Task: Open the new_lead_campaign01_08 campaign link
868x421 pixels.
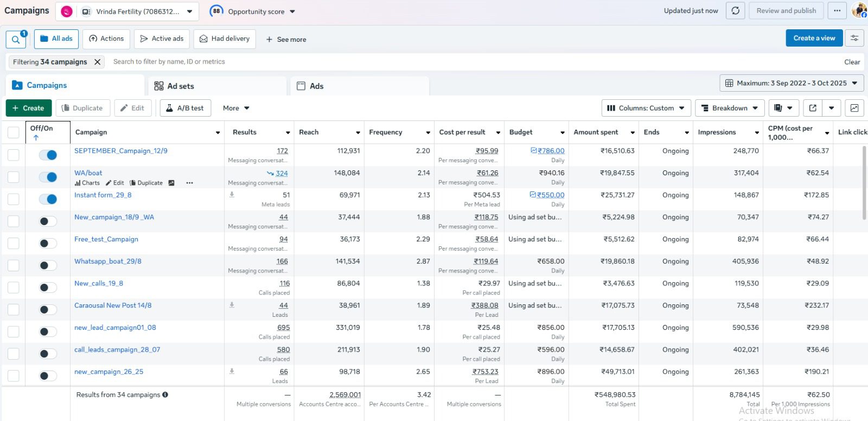Action: 115,328
